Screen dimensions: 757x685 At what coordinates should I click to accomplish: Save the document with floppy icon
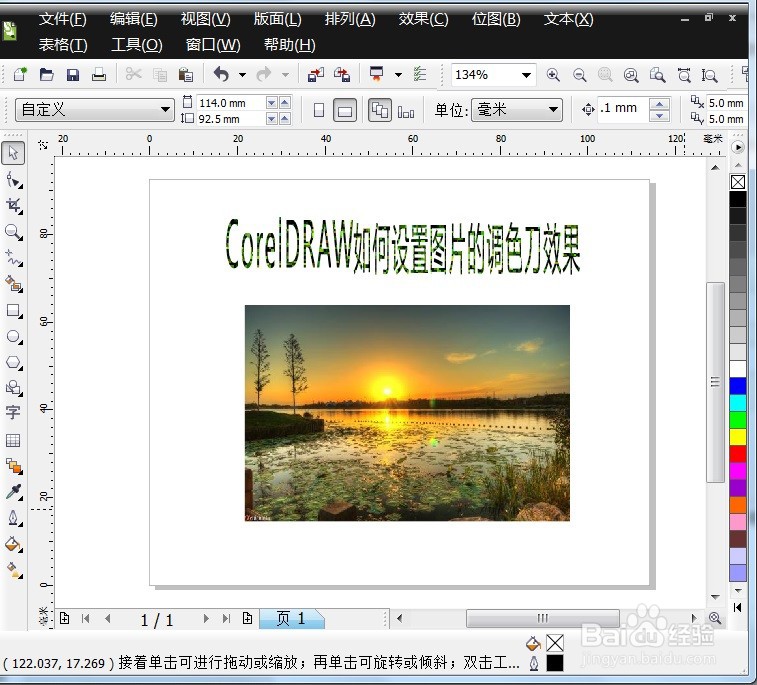[73, 75]
